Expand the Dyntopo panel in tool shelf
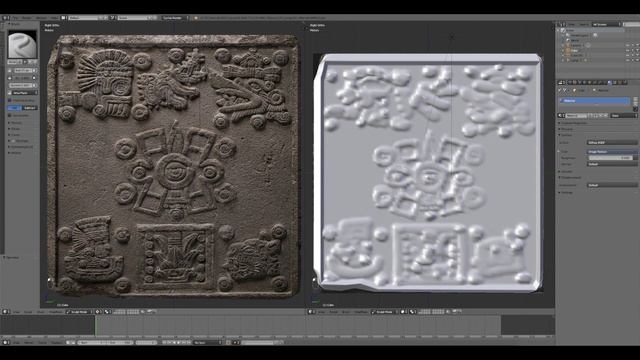This screenshot has width=640, height=360. tap(19, 141)
